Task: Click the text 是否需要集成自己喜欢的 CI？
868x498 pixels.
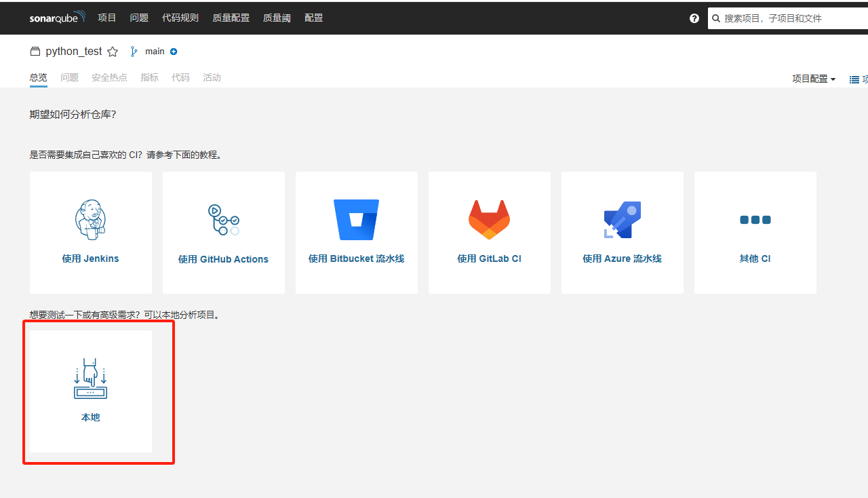Action: 87,155
